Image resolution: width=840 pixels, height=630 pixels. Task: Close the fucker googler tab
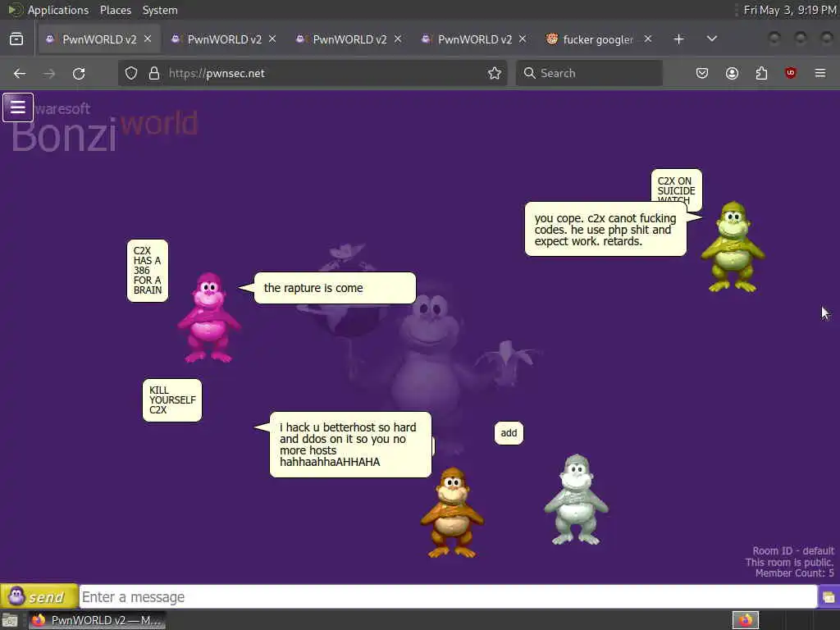pos(648,39)
